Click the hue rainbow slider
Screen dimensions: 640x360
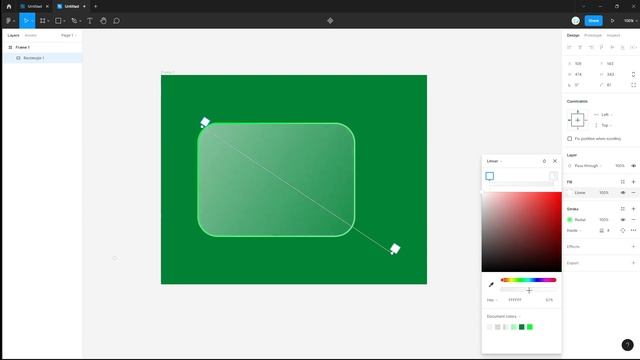(x=529, y=280)
